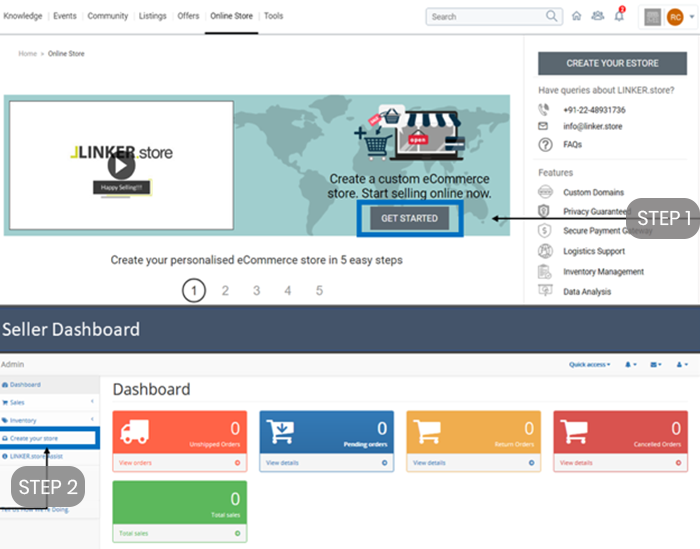
Task: Click the community people icon
Action: 597,16
